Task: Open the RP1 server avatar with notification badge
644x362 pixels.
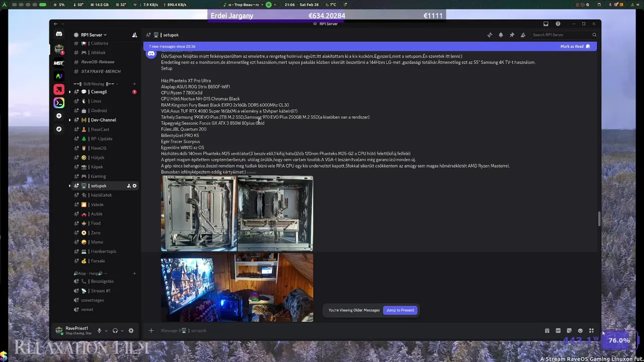Action: click(59, 49)
